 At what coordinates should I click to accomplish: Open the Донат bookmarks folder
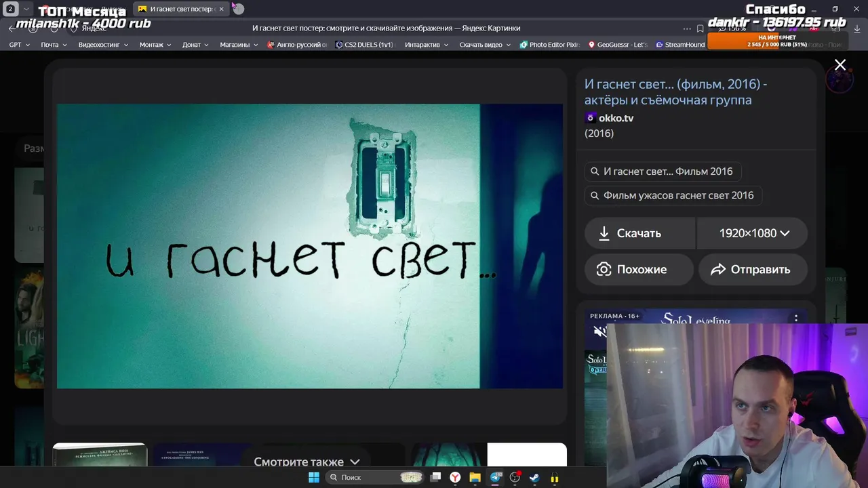tap(195, 45)
